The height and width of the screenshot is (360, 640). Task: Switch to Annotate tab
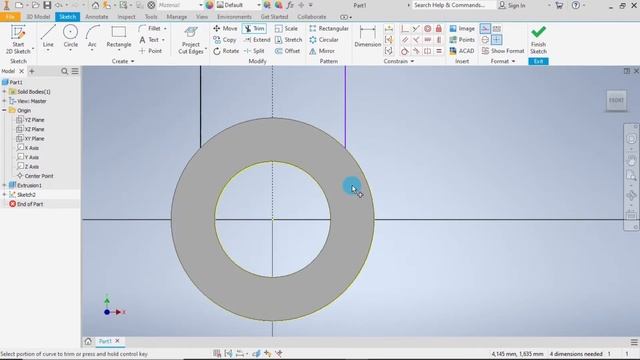[97, 17]
